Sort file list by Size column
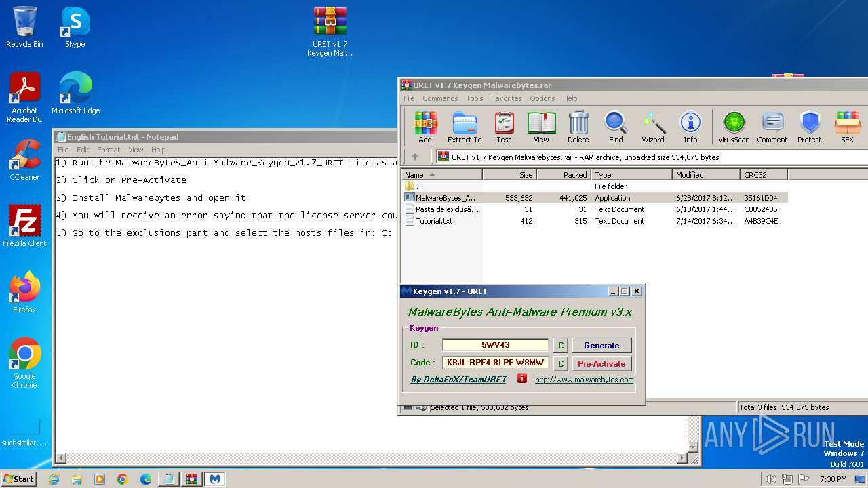This screenshot has height=488, width=868. pos(509,174)
